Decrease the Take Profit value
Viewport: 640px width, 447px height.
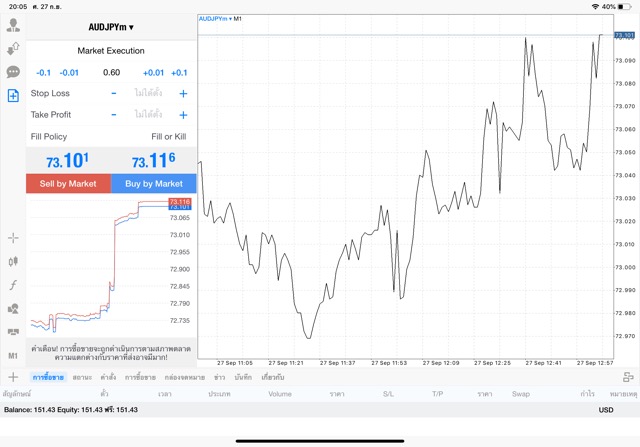[113, 115]
